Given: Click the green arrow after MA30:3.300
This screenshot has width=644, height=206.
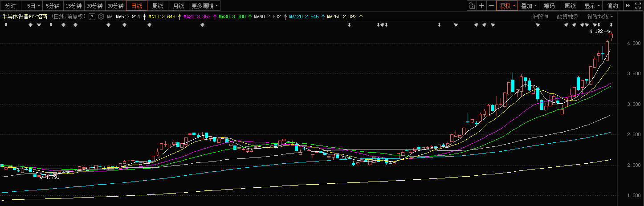Looking at the screenshot, I should 250,16.
